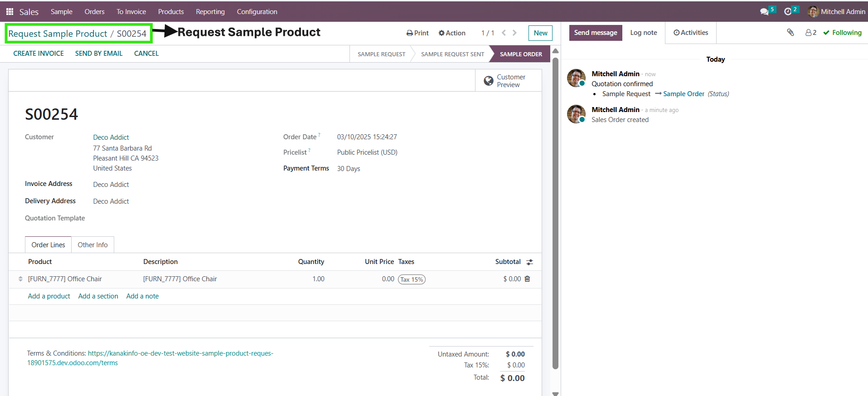This screenshot has height=396, width=868.
Task: Click the Mitchell Admin user avatar
Action: point(813,11)
